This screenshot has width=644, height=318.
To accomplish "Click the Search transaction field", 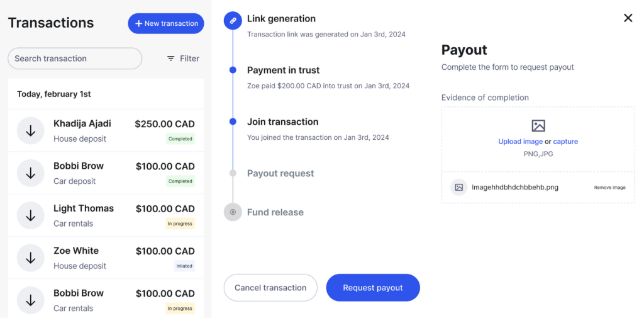I will [75, 59].
